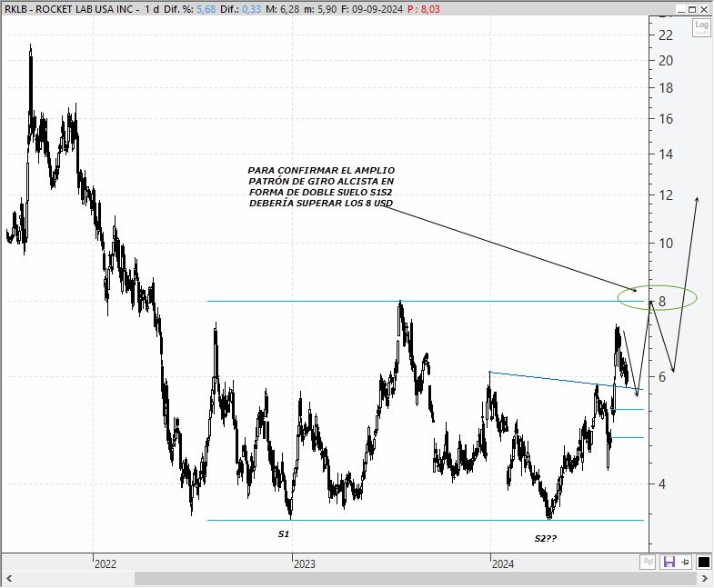
Task: Click the 18 price level on the axis
Action: click(666, 88)
